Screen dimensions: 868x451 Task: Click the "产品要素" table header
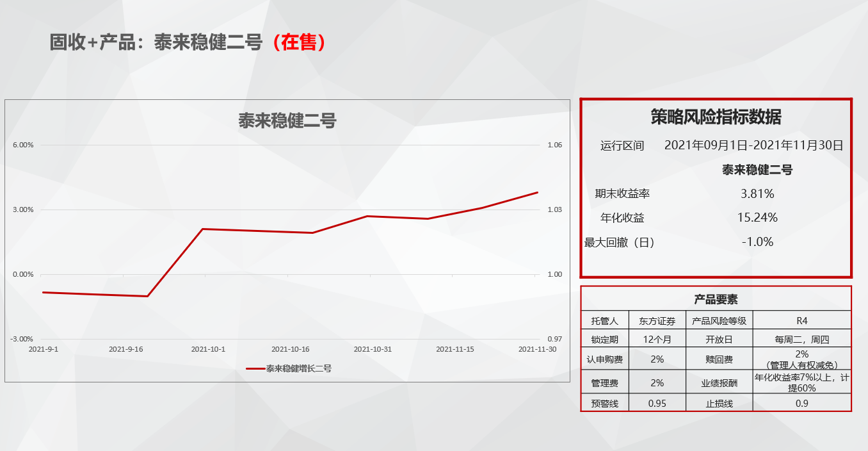pyautogui.click(x=716, y=299)
